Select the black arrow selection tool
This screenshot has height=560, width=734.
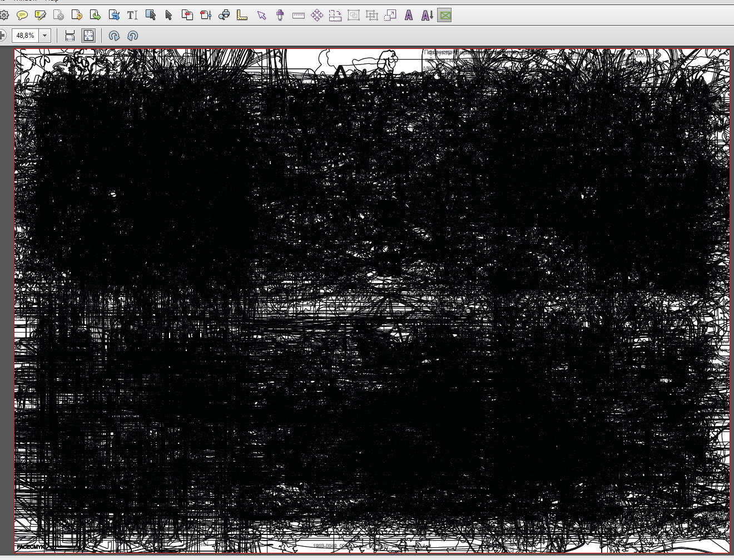pos(169,16)
